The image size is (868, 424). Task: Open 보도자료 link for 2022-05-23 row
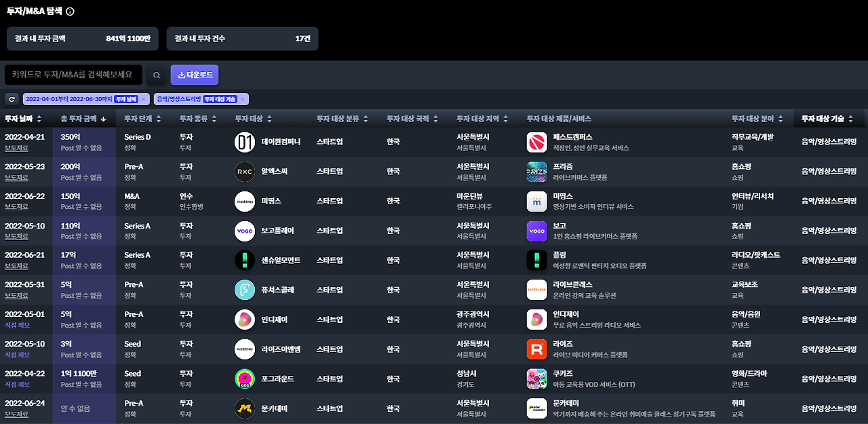[x=16, y=178]
